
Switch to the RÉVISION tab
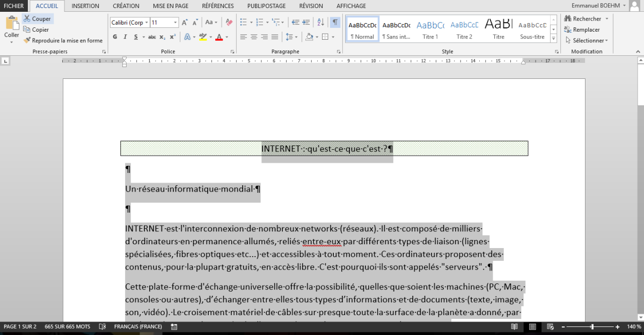coord(311,6)
